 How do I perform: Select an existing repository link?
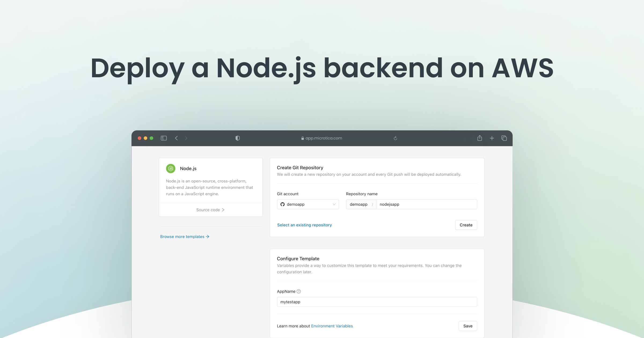304,225
